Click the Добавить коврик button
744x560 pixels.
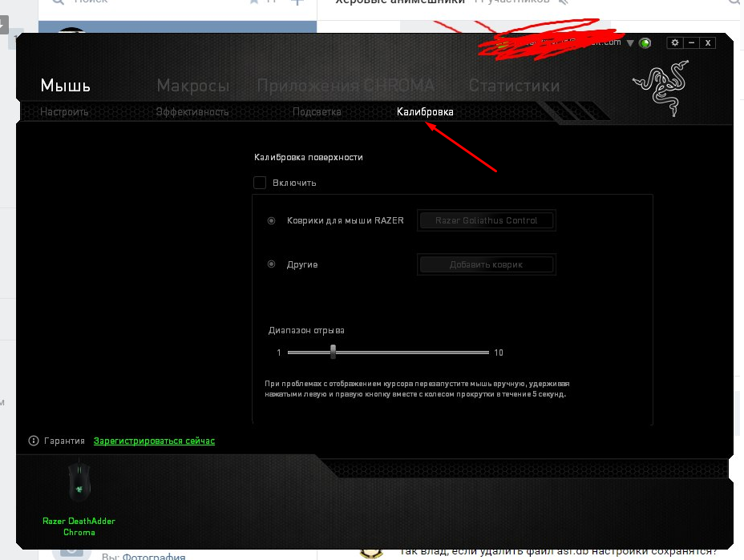(x=487, y=264)
